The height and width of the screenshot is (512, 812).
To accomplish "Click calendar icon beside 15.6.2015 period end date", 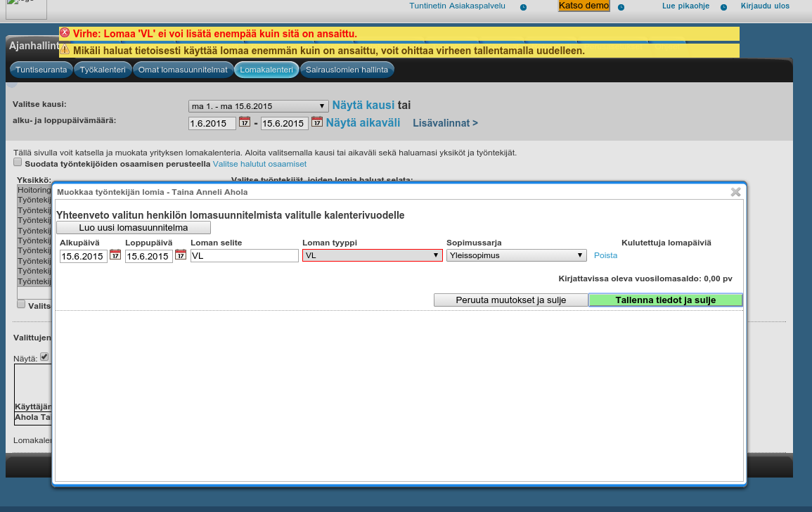I will pyautogui.click(x=317, y=122).
